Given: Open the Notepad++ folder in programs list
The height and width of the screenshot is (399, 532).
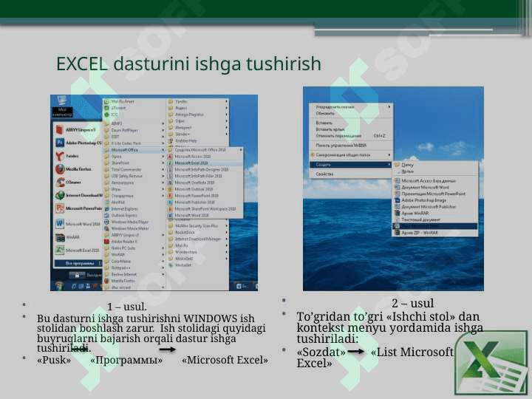Looking at the screenshot, I should (134, 267).
